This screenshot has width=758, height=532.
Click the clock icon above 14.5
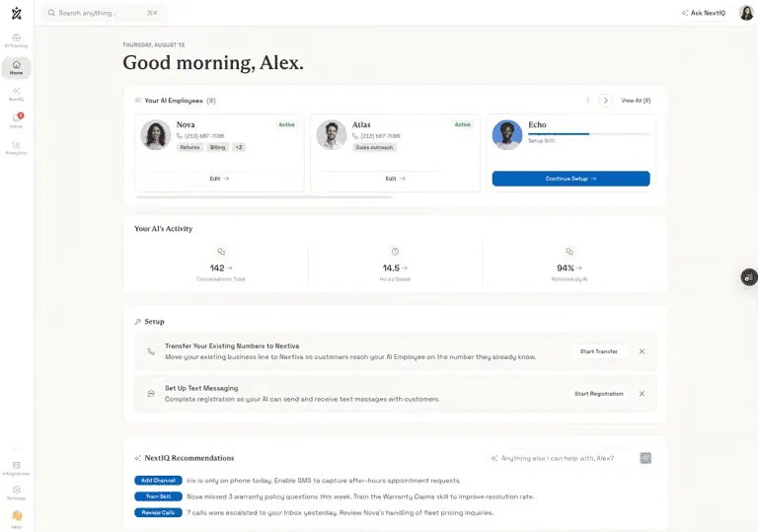[x=395, y=252]
